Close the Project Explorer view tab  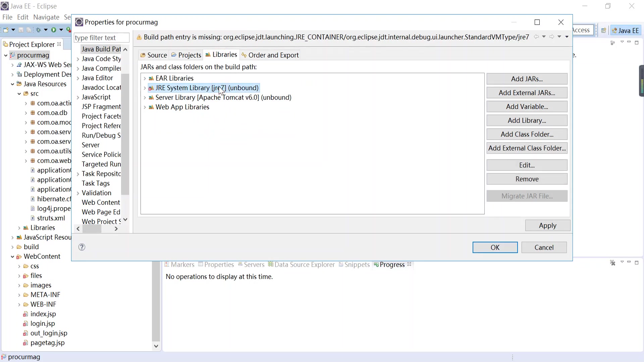pos(59,44)
